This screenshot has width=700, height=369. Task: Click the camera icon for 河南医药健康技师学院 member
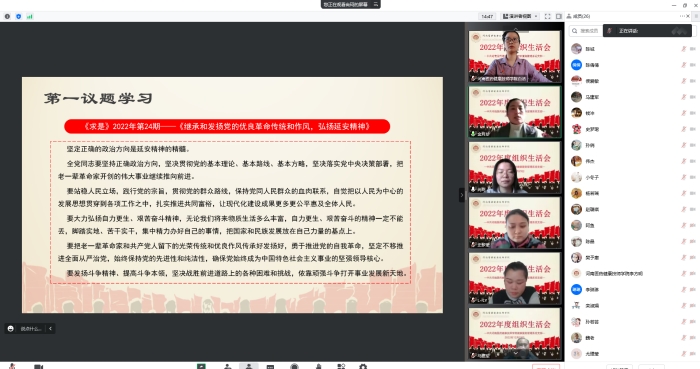tap(692, 274)
